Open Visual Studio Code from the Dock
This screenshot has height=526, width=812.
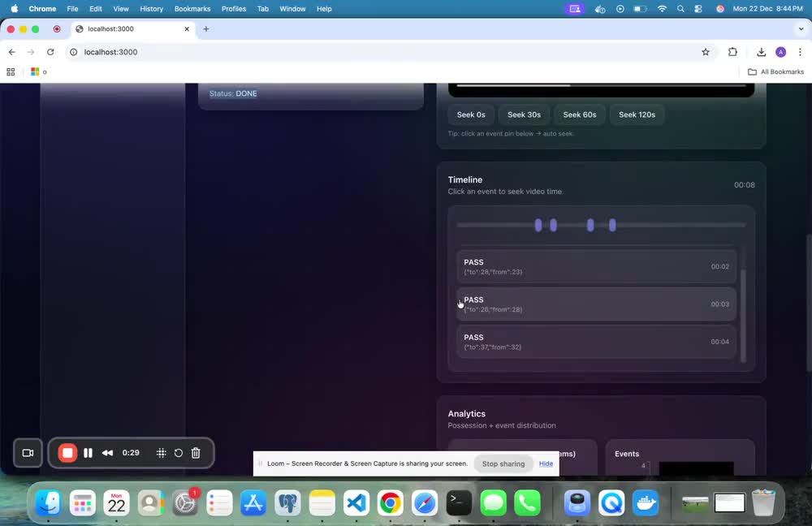(356, 502)
